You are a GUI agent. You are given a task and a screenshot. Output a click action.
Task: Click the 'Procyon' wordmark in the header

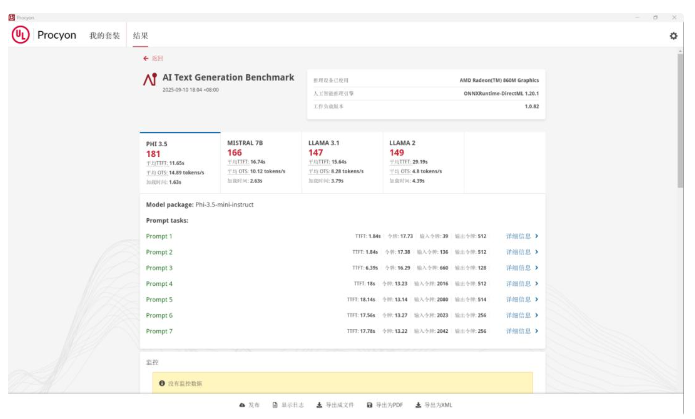[x=57, y=35]
